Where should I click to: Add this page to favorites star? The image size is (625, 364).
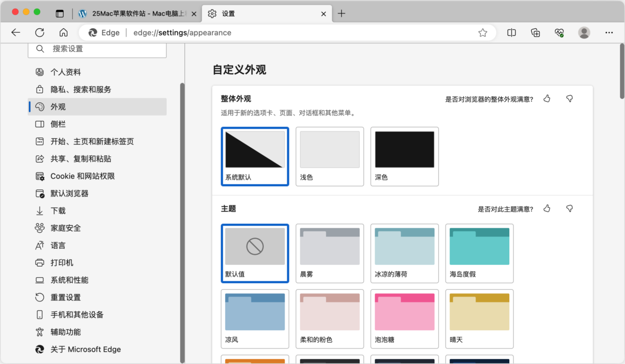[x=483, y=33]
